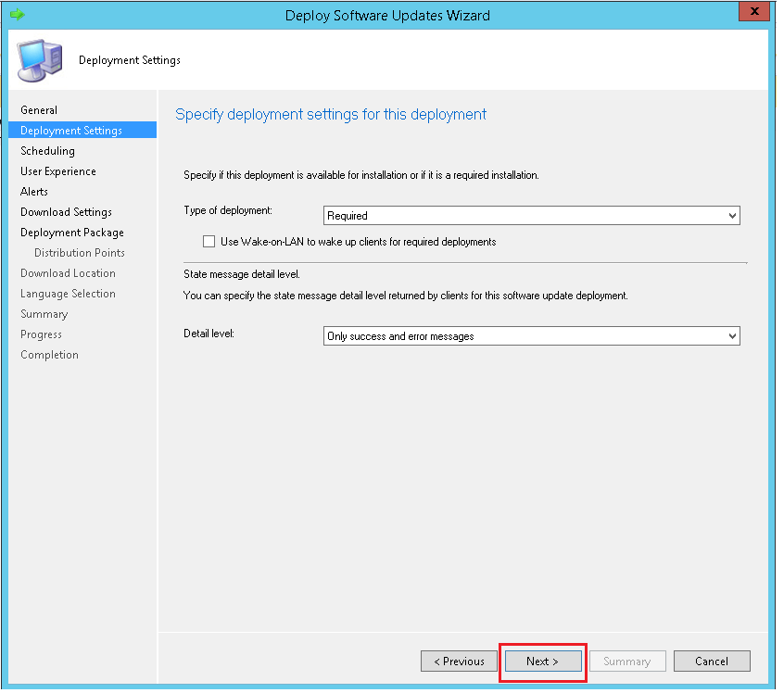Select the Deployment Package step

coord(71,232)
